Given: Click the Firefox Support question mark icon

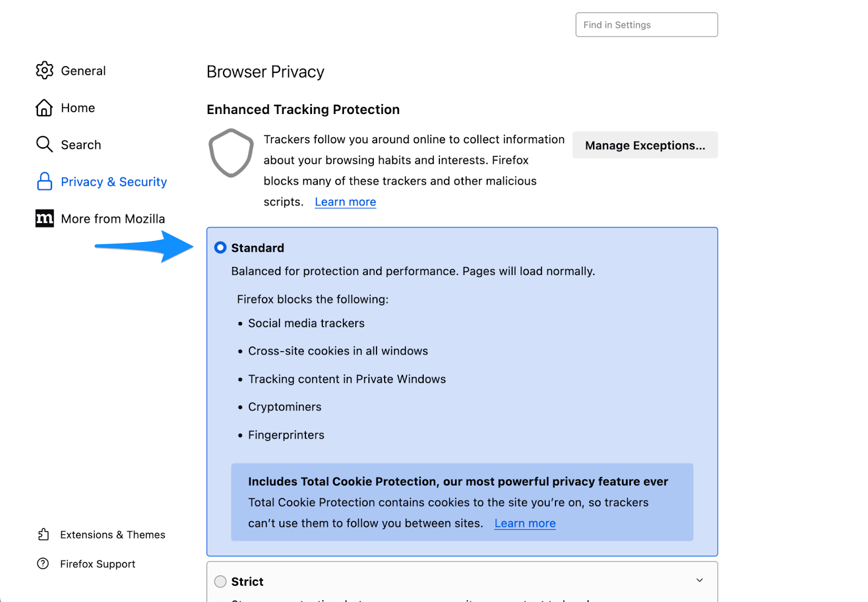Looking at the screenshot, I should point(43,563).
